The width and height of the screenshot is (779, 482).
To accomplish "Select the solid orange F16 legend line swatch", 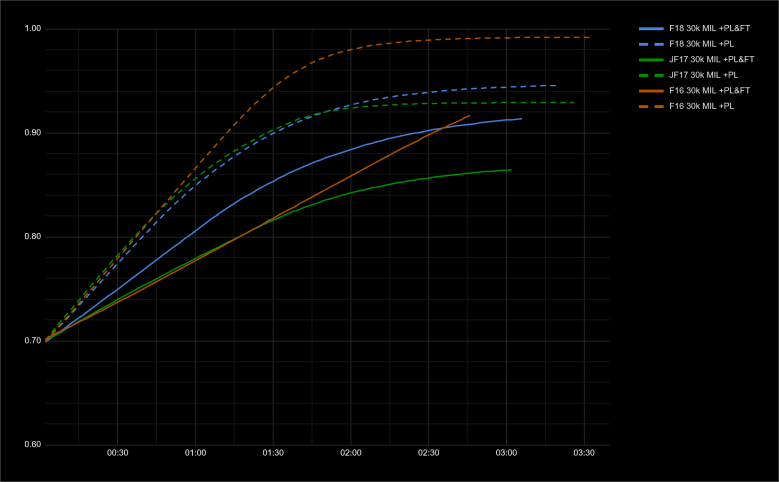I will coord(651,90).
